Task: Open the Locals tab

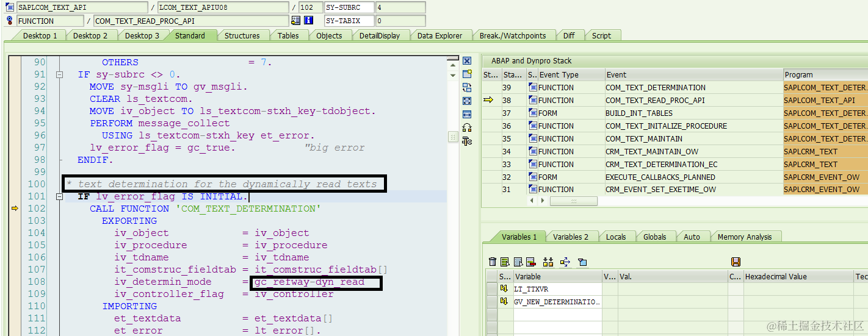Action: tap(616, 237)
